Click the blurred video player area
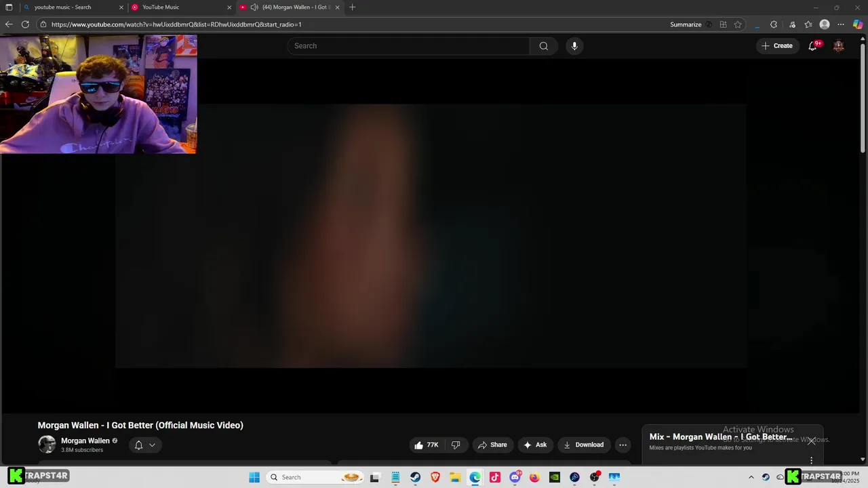The height and width of the screenshot is (488, 868). pyautogui.click(x=431, y=236)
